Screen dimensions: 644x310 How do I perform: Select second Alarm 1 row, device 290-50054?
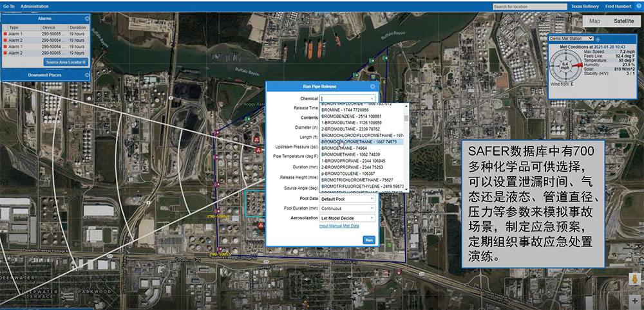[46, 47]
